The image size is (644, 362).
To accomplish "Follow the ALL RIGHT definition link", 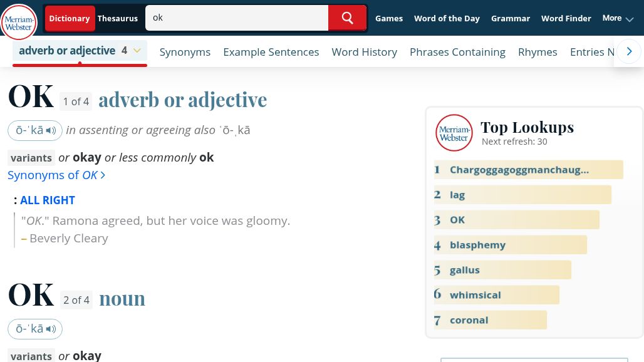I will click(48, 200).
